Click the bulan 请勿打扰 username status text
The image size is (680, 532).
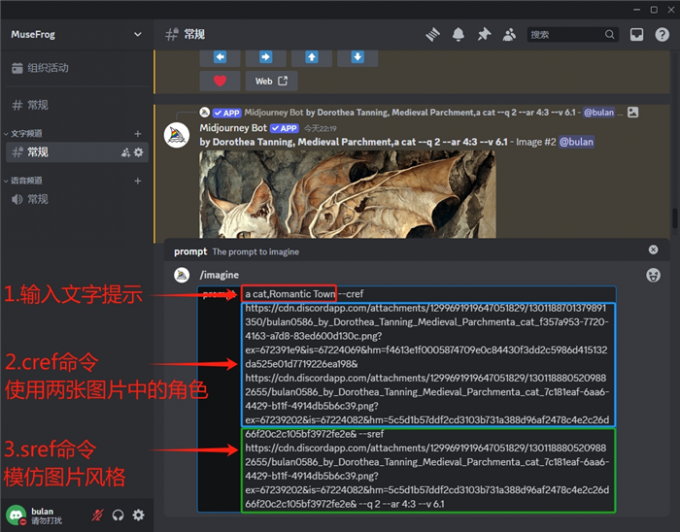(46, 516)
